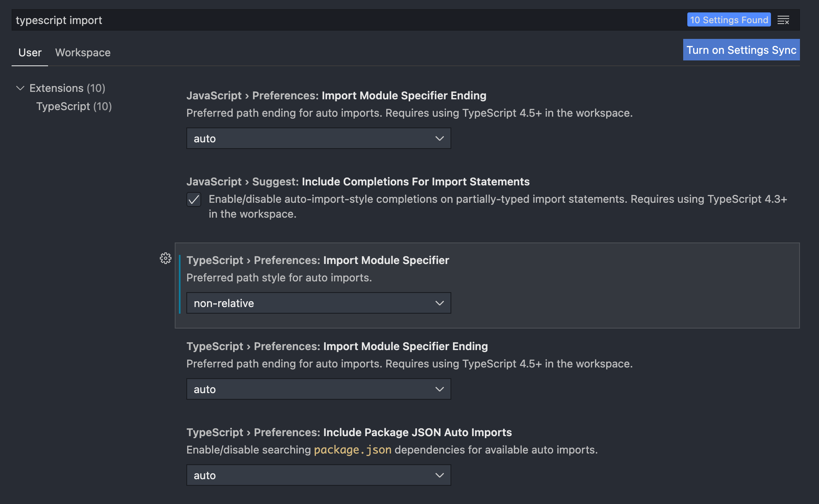This screenshot has width=819, height=504.
Task: Click the 10 Settings Found badge
Action: pos(728,20)
